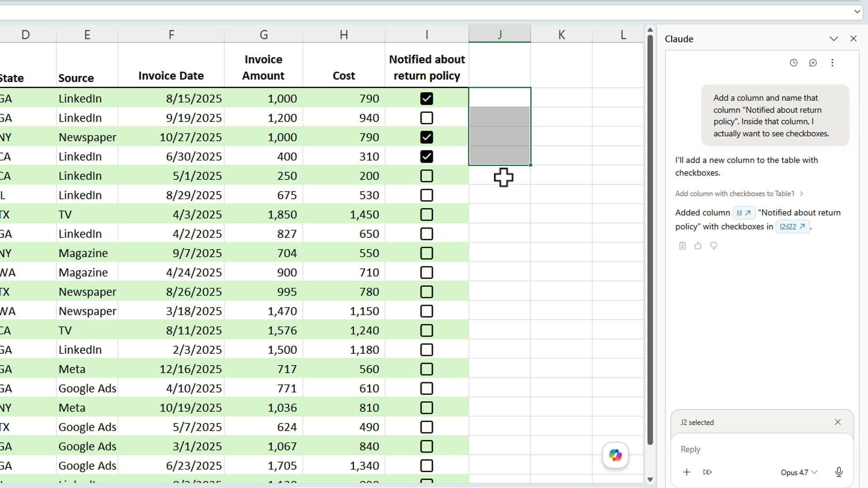Select the cell containing 1,850
868x488 pixels.
pos(264,215)
